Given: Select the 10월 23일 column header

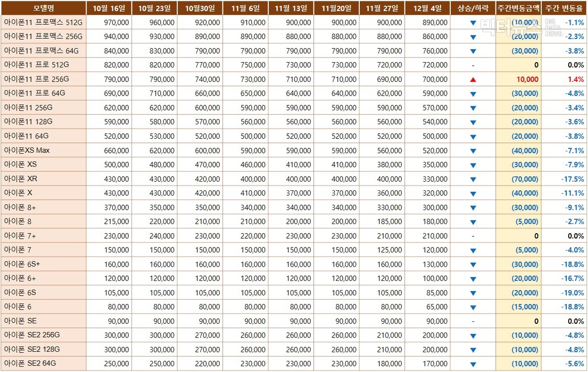Looking at the screenshot, I should [x=154, y=8].
